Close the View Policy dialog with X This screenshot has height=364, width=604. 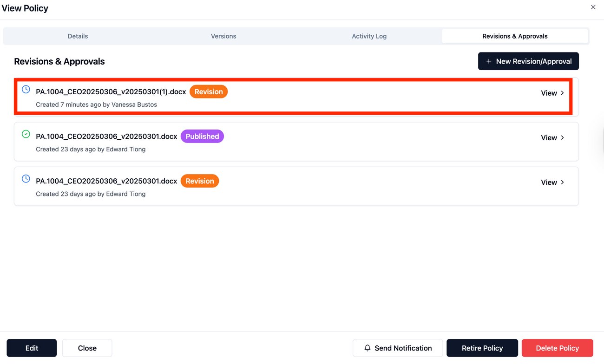(593, 7)
